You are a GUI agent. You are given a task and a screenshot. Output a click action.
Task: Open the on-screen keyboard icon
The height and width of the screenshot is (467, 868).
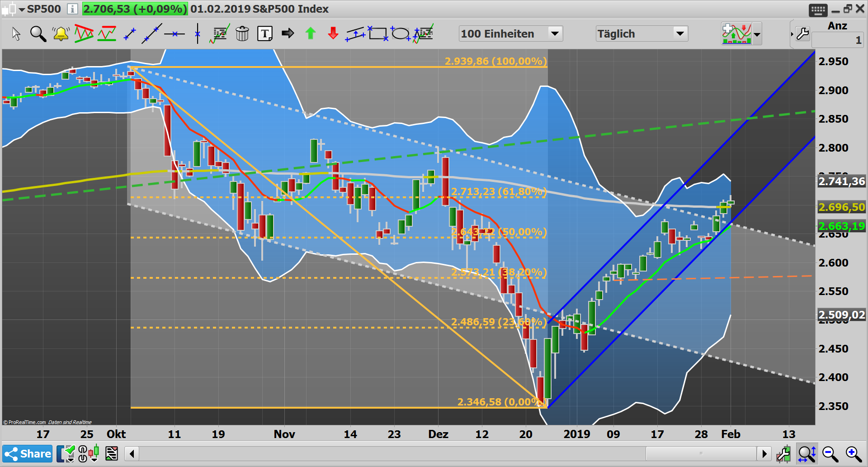point(818,10)
